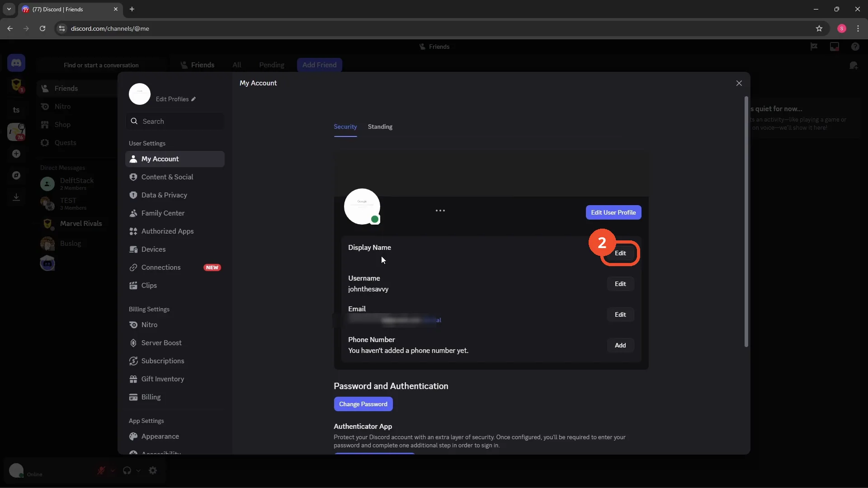Edit the Display Name
The width and height of the screenshot is (868, 488).
pos(620,253)
